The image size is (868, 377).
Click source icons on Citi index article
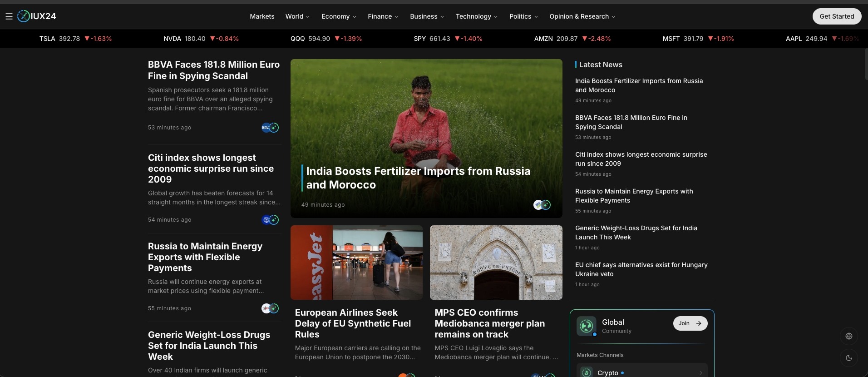click(x=270, y=220)
